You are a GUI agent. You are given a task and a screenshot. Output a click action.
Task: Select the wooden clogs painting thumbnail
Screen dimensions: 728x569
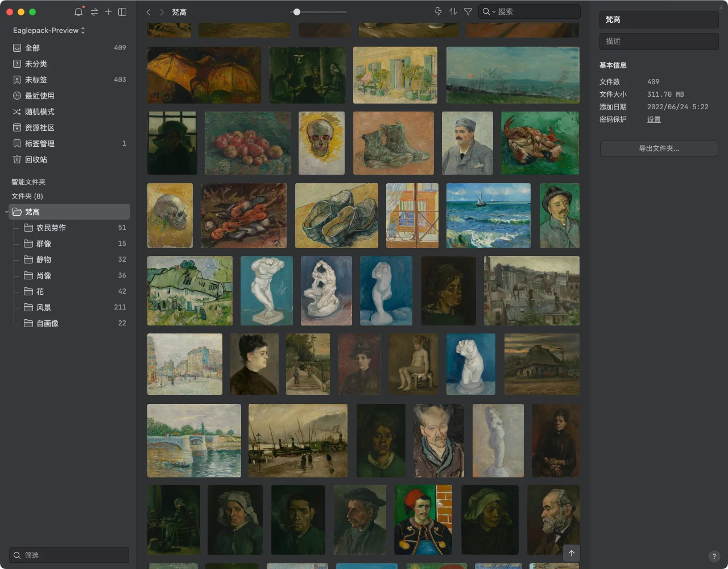coord(337,216)
